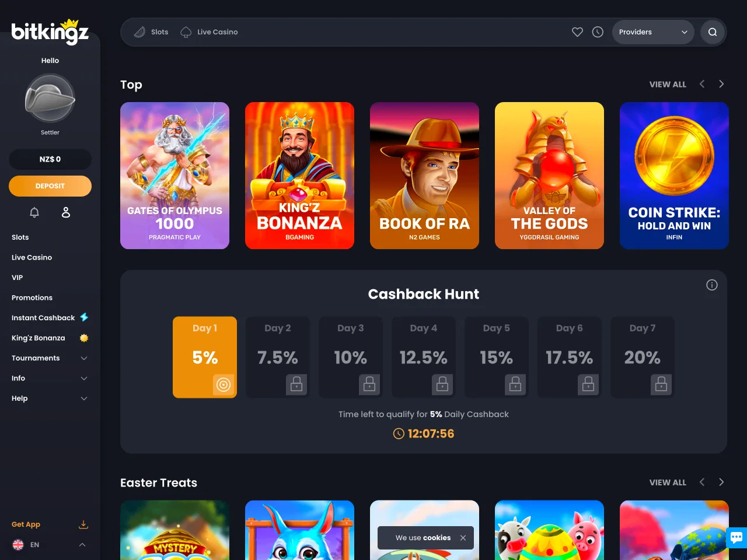The width and height of the screenshot is (747, 560).
Task: Select the Day 1 5% cashback tile
Action: (205, 357)
